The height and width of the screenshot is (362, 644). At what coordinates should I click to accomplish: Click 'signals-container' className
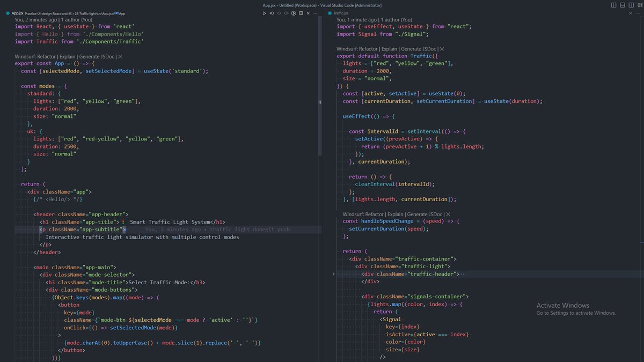[441, 296]
